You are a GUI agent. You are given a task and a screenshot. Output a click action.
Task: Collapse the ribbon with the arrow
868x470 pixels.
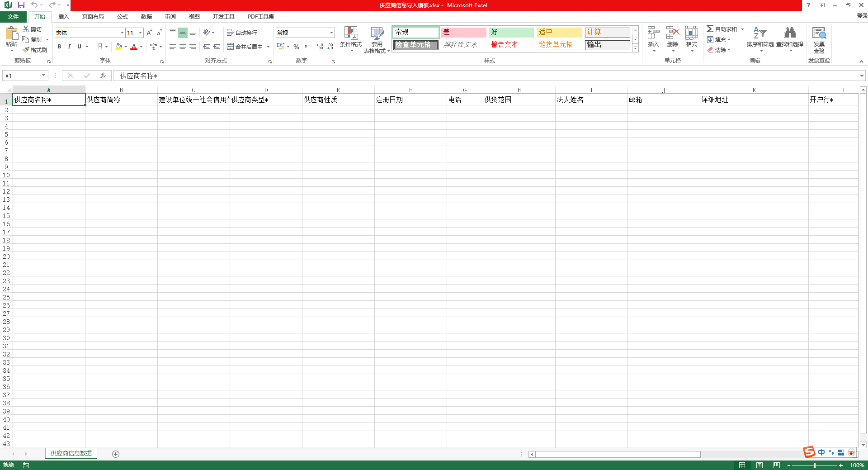tap(861, 61)
